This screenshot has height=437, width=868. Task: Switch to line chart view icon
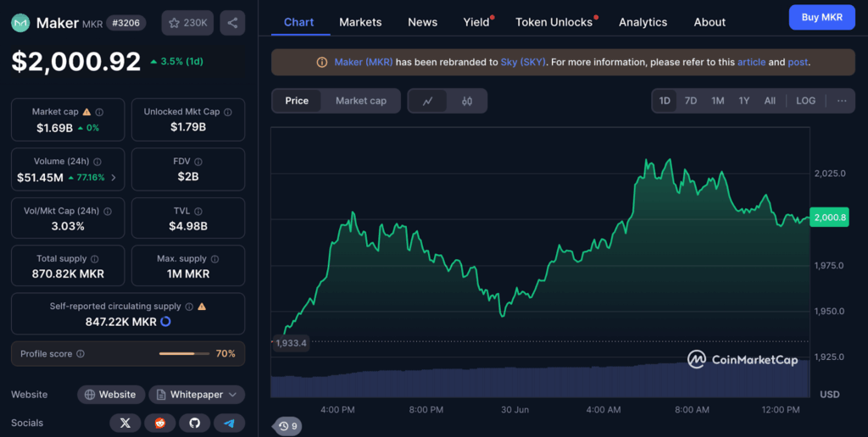428,101
